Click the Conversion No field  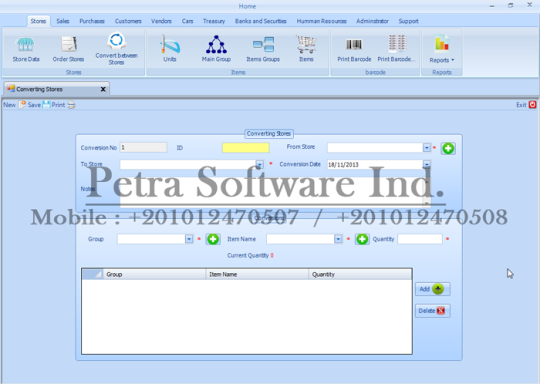click(x=143, y=148)
